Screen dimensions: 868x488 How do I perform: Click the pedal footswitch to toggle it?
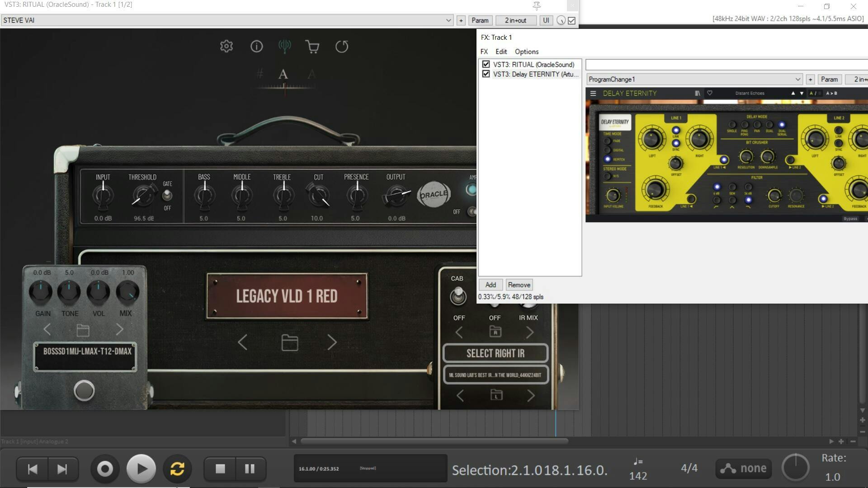[x=84, y=390]
